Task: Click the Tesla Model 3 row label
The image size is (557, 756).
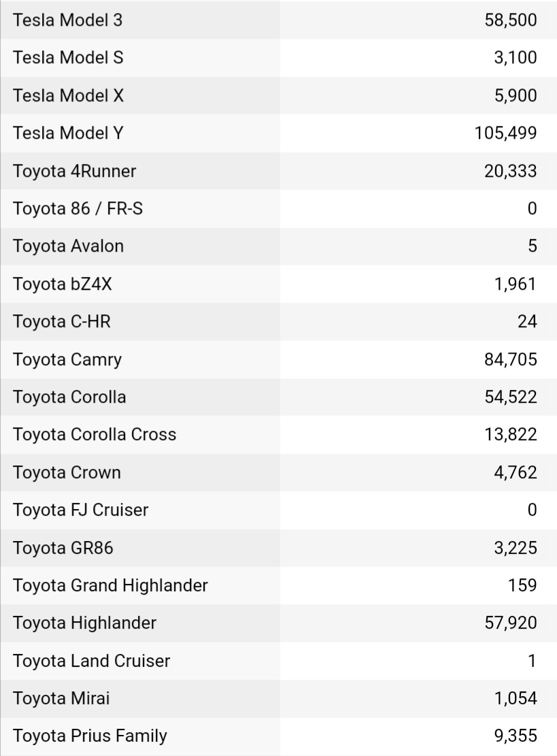Action: 68,20
